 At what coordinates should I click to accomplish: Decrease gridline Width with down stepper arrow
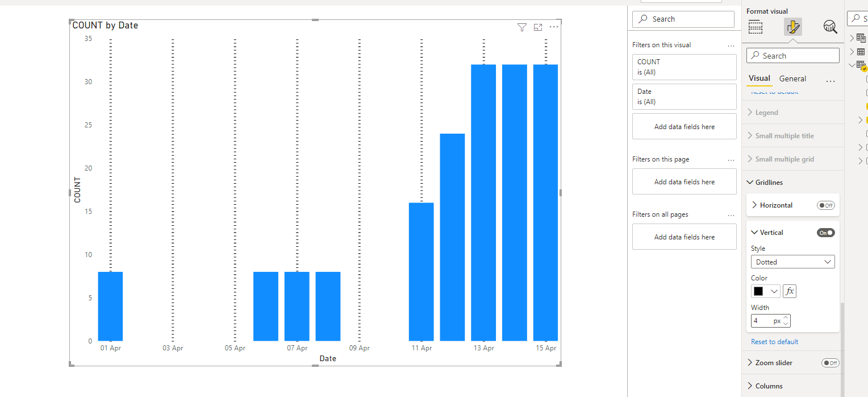click(786, 324)
